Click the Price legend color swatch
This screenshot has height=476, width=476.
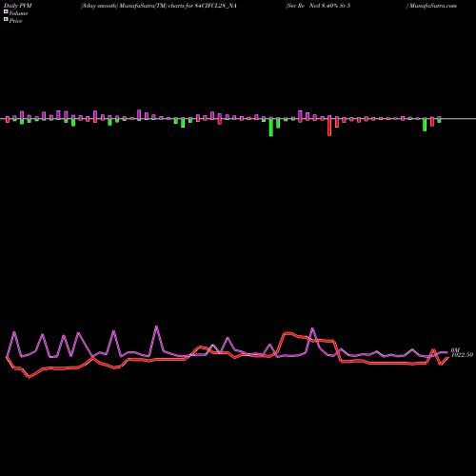click(x=6, y=20)
